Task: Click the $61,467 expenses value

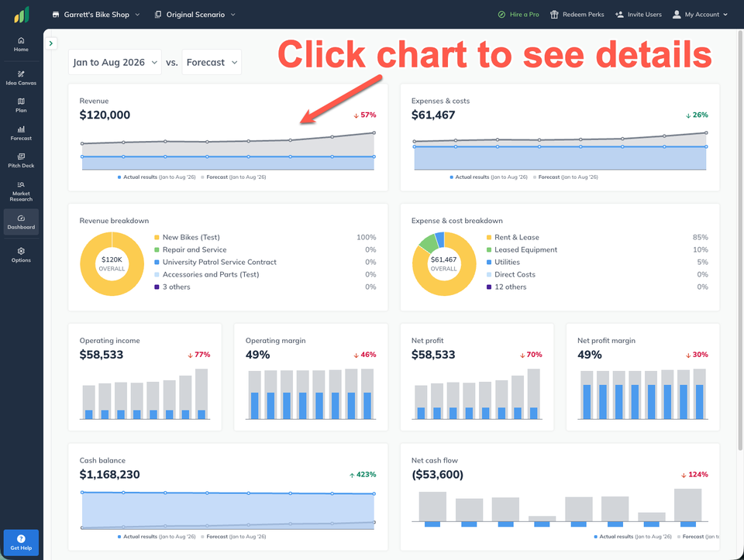Action: [x=433, y=115]
